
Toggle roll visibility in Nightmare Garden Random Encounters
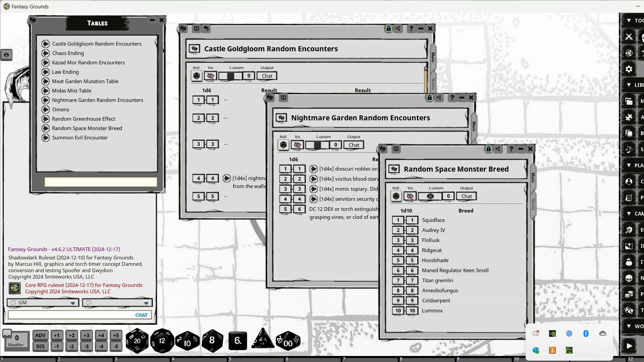tap(297, 145)
